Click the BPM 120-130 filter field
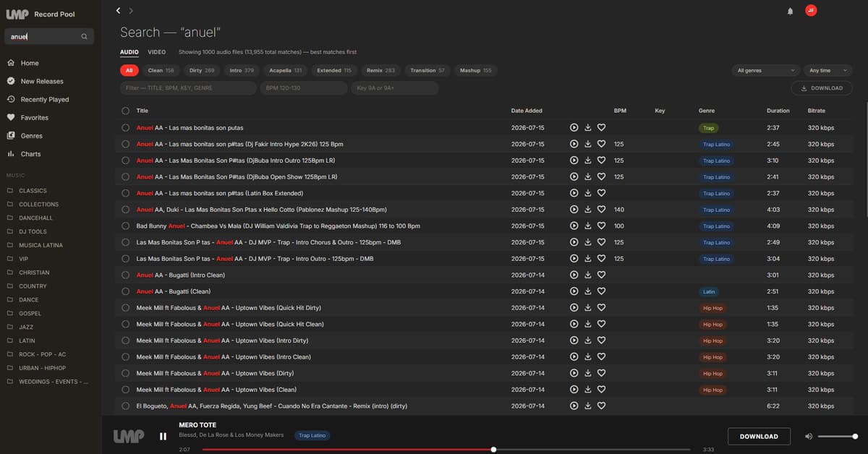Image resolution: width=868 pixels, height=454 pixels. (304, 88)
